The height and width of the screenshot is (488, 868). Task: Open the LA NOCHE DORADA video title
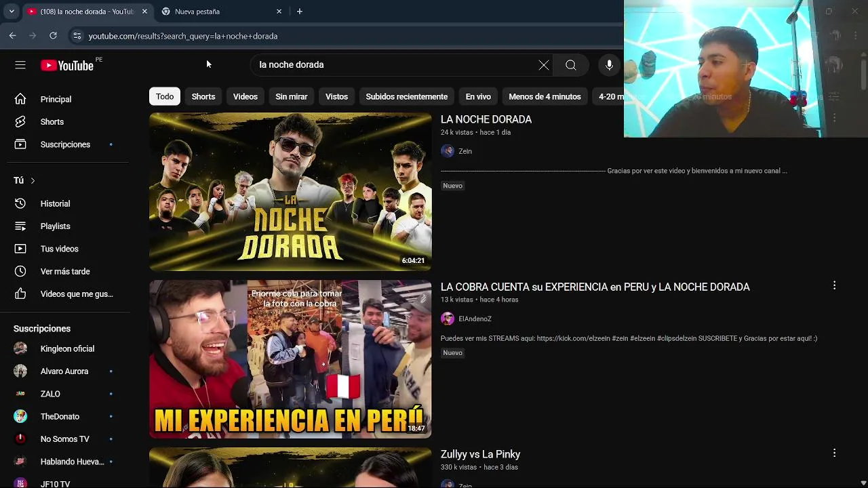tap(486, 119)
